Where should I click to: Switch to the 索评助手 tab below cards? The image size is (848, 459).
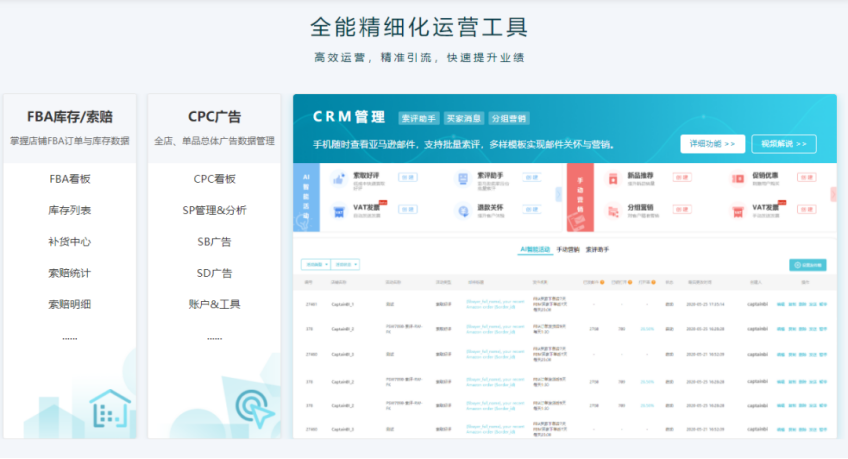598,250
